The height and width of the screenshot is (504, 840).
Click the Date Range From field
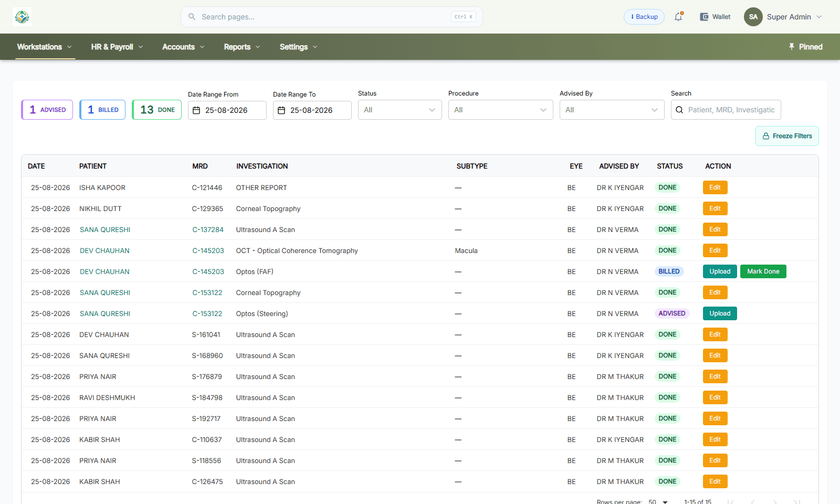[x=227, y=110]
